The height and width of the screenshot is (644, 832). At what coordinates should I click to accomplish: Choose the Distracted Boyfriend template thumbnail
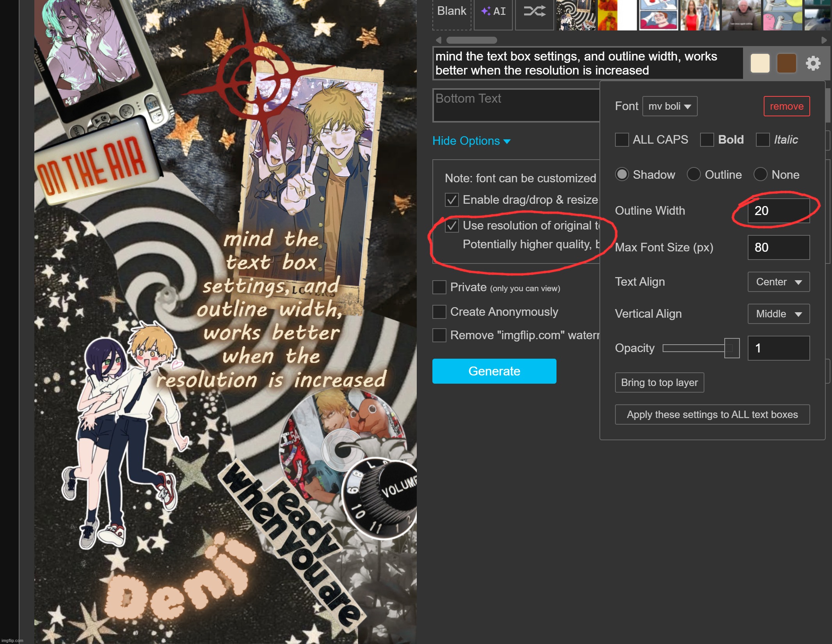(700, 16)
